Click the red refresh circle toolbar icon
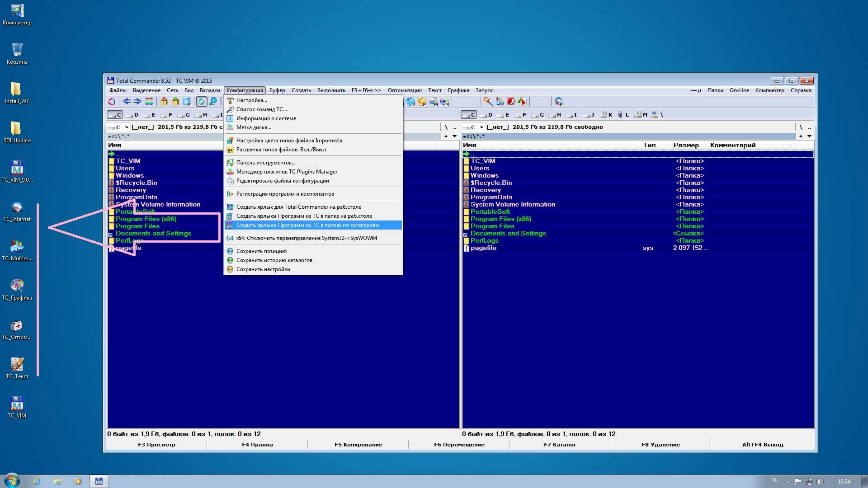 point(112,102)
